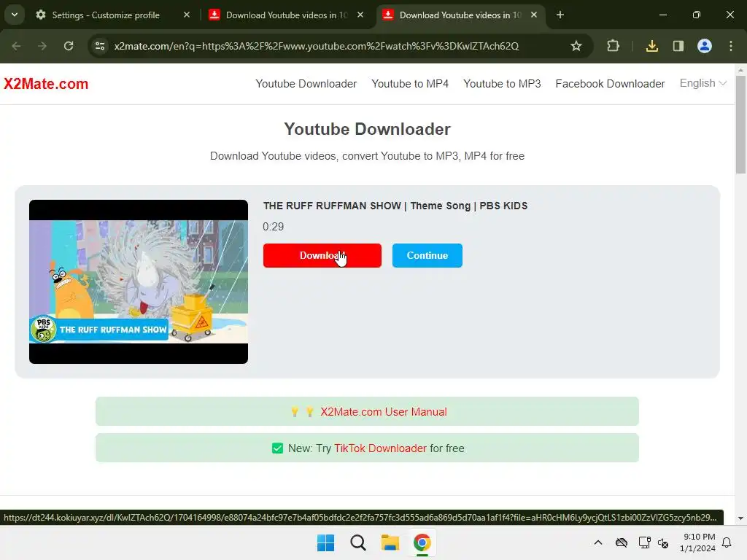Viewport: 747px width, 560px height.
Task: Show Chrome downloads tray icon
Action: (x=651, y=46)
